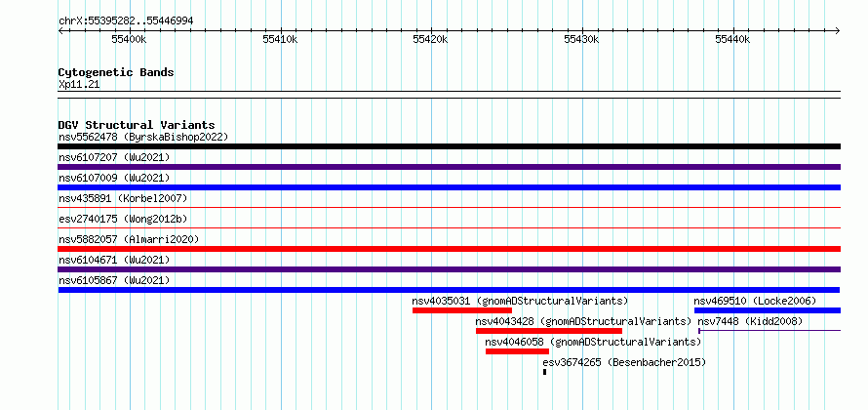
Task: Select the Xp11.21 band label
Action: click(79, 85)
